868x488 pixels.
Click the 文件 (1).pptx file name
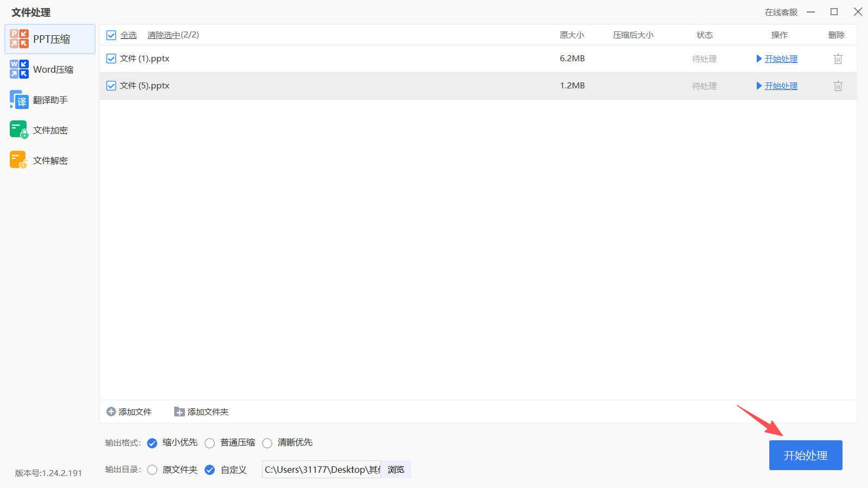tap(145, 59)
